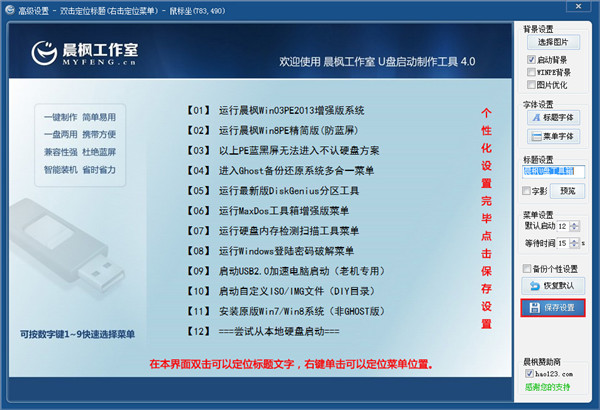The height and width of the screenshot is (410, 600).
Task: Enable the 图片优化 checkbox
Action: (x=529, y=86)
